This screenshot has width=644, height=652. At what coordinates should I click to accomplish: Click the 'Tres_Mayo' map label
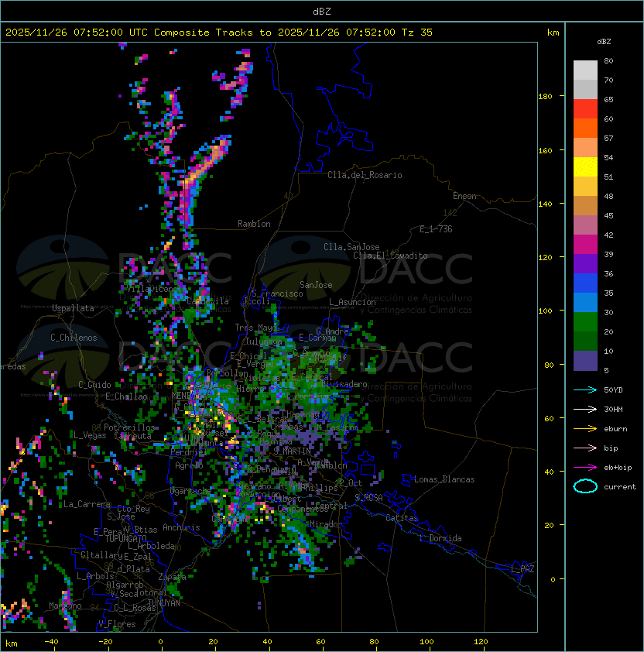point(255,328)
